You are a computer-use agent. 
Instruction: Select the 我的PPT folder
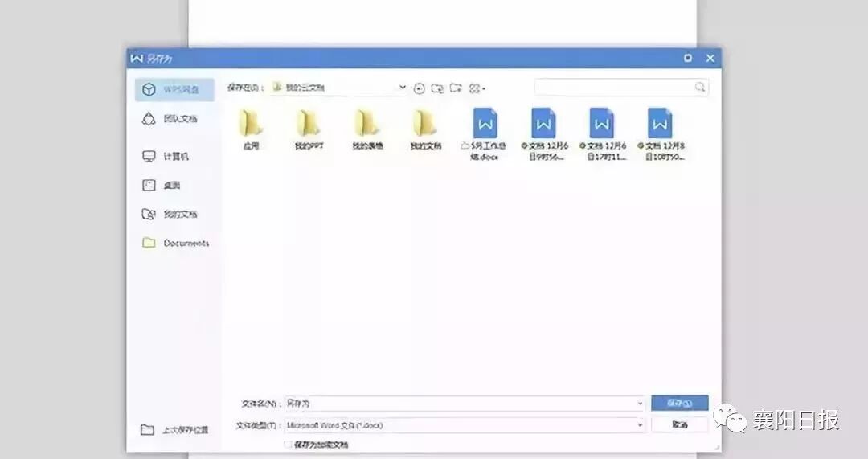309,129
